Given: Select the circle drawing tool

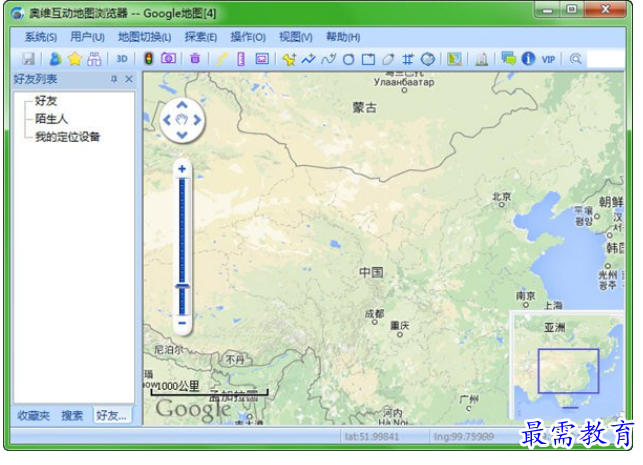Looking at the screenshot, I should pyautogui.click(x=349, y=60).
